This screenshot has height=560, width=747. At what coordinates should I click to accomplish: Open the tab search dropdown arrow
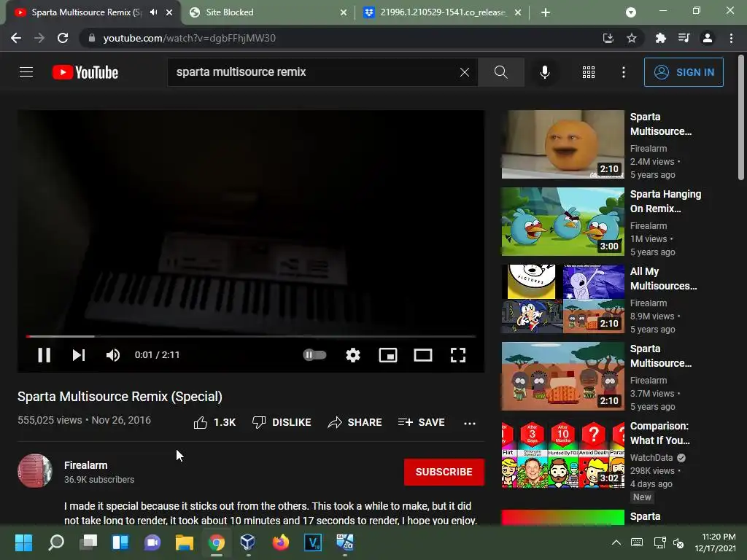[x=630, y=12]
